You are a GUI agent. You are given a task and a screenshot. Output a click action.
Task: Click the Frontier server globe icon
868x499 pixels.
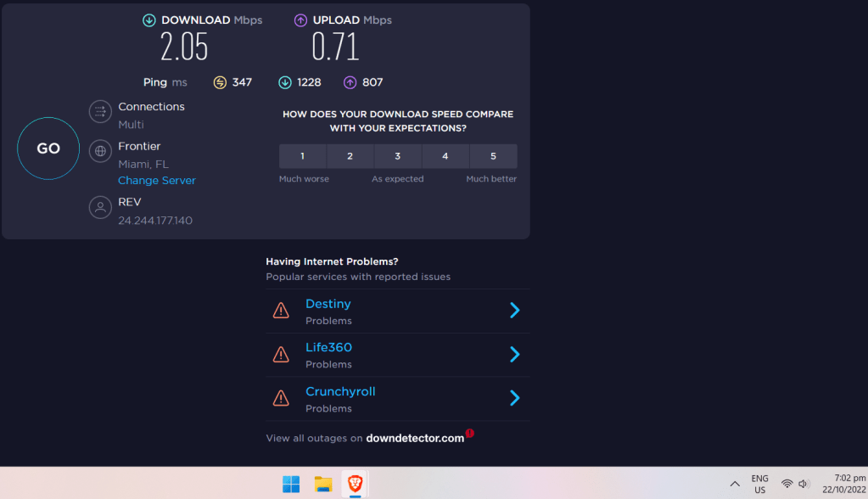[100, 152]
